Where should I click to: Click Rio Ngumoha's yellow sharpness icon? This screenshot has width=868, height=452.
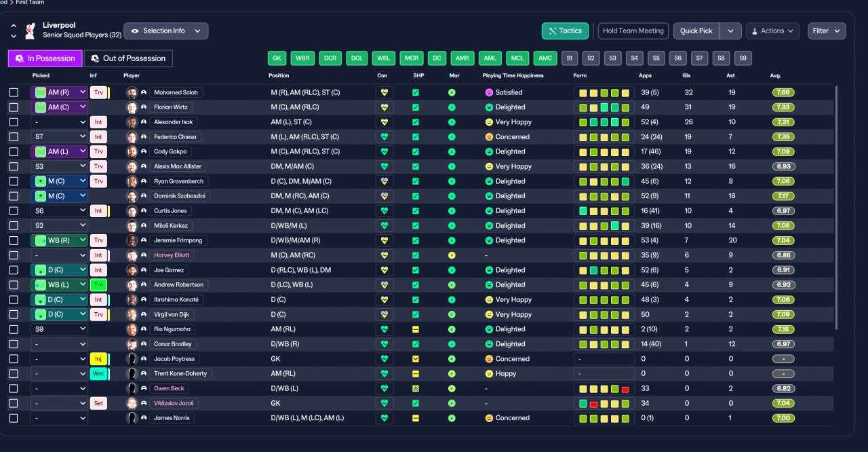(416, 329)
